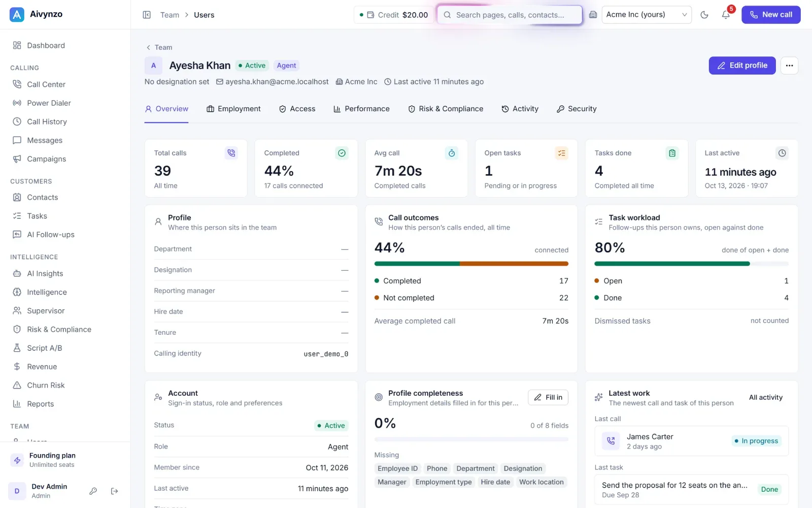Click the Edit profile button
This screenshot has height=508, width=812.
coord(742,66)
